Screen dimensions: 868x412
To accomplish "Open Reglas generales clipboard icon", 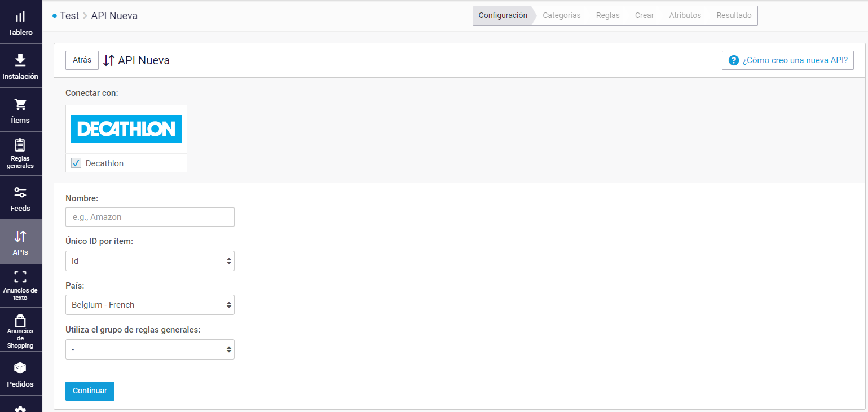I will (20, 145).
